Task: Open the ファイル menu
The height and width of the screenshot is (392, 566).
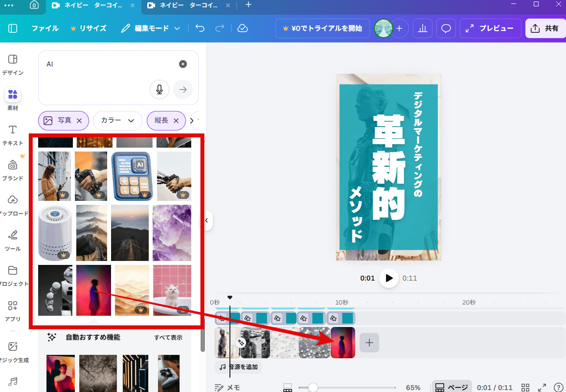Action: pos(45,28)
